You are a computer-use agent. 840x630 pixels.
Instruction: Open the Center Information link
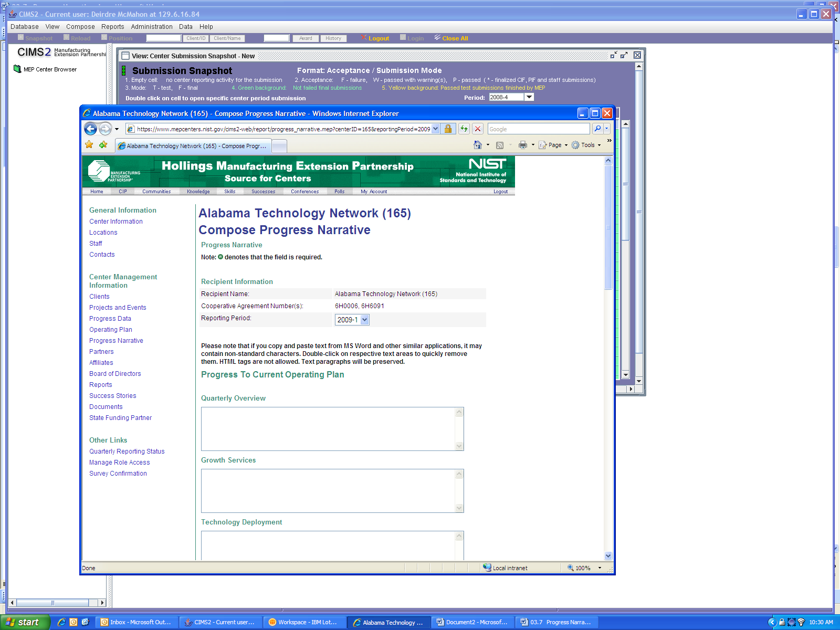pos(116,222)
